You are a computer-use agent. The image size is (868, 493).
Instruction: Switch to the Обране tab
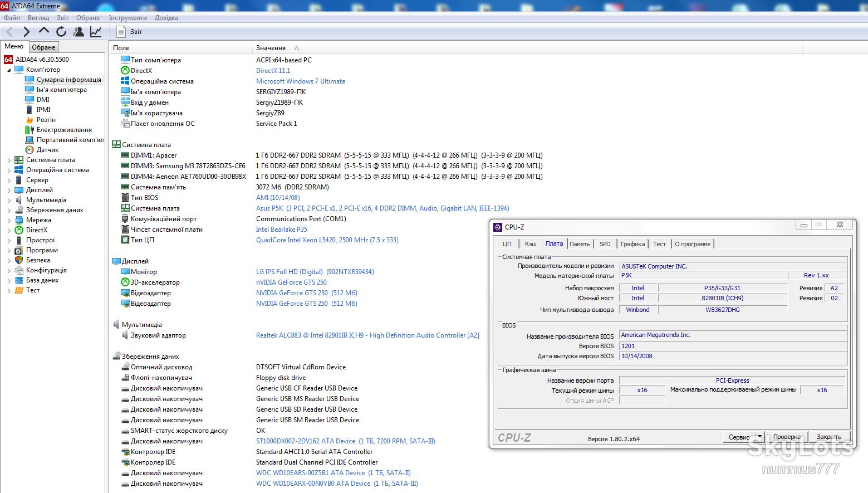pyautogui.click(x=43, y=47)
